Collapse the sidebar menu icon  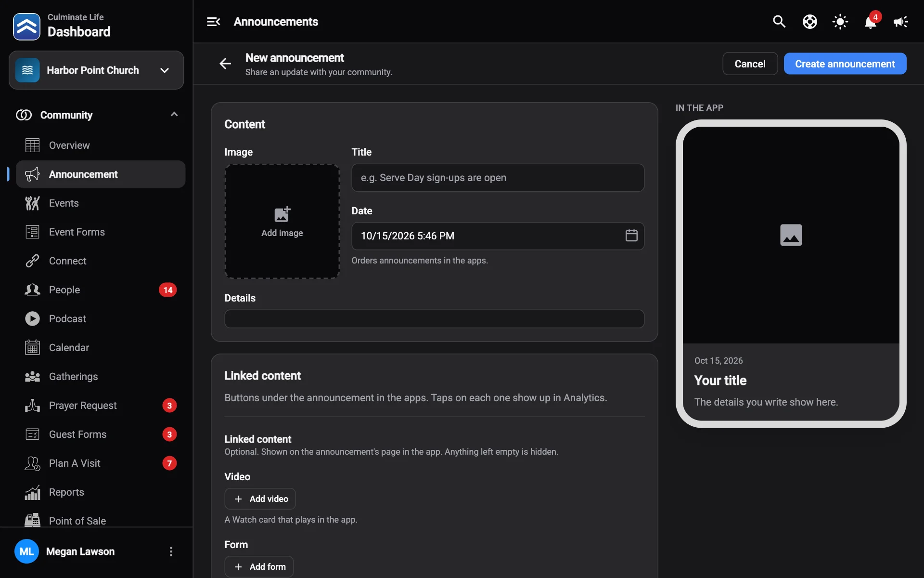213,22
